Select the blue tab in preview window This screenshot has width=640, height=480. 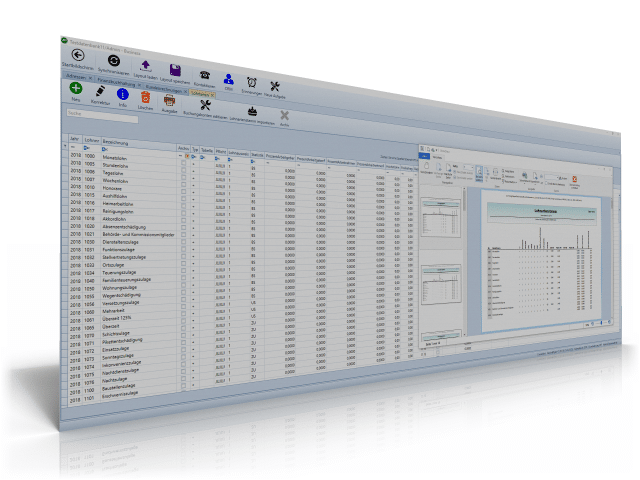click(x=424, y=156)
